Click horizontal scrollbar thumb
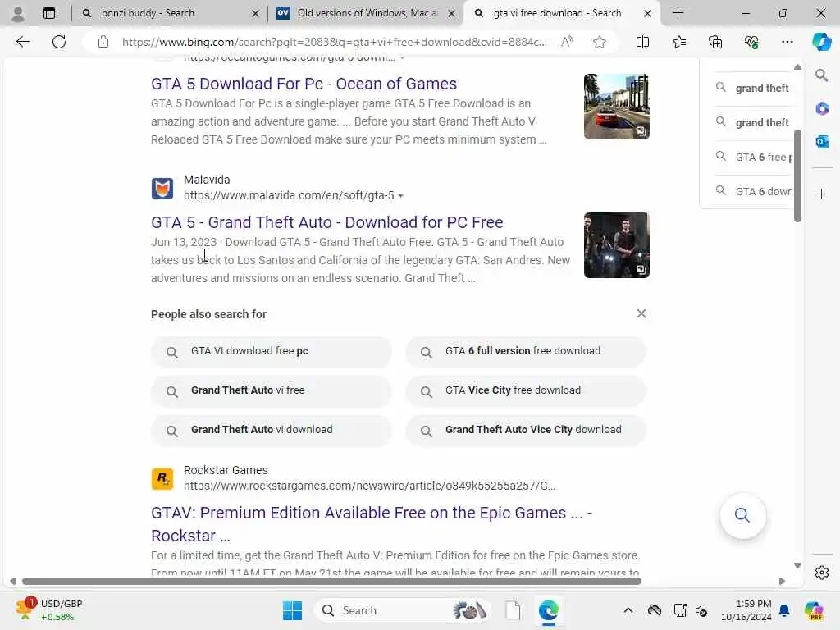Image resolution: width=840 pixels, height=630 pixels. pos(331,582)
